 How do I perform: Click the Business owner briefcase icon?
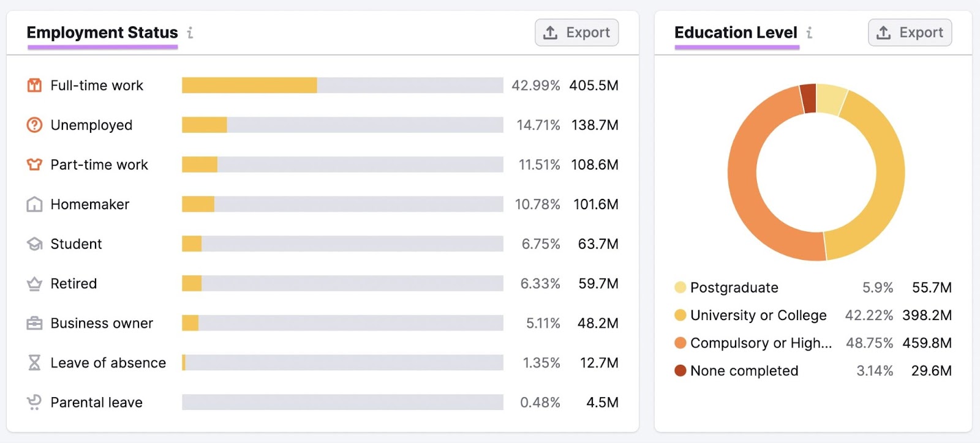(34, 323)
